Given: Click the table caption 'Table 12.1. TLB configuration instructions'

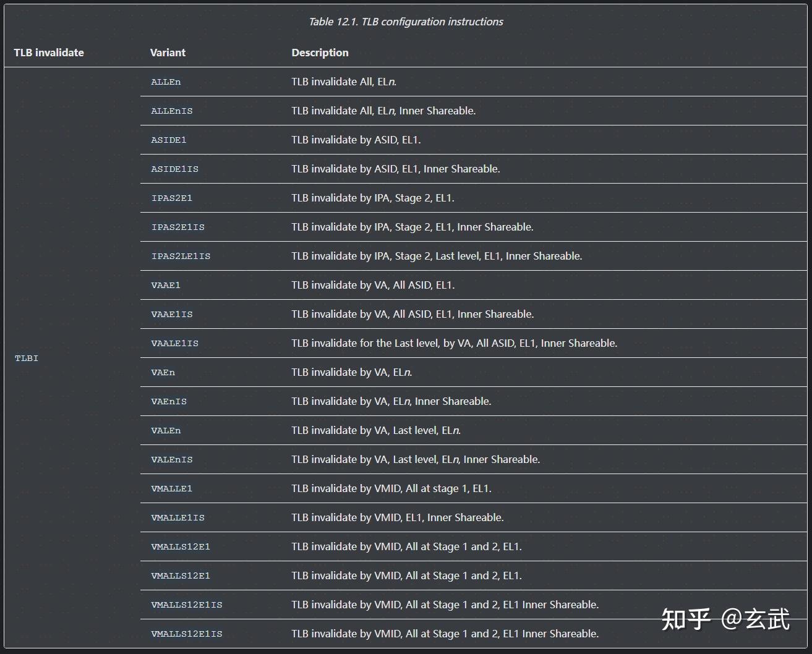Looking at the screenshot, I should 406,22.
